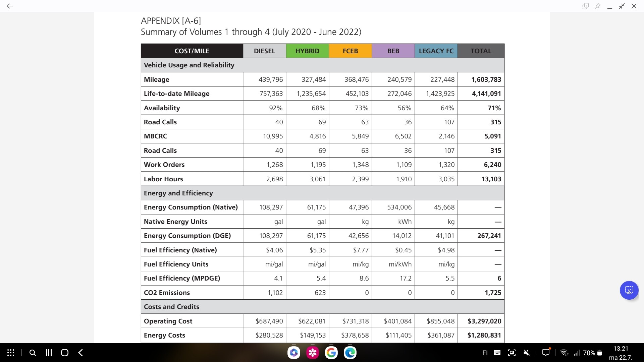Screen dimensions: 644x362
Task: Go back using the top-left arrow
Action: tap(10, 6)
